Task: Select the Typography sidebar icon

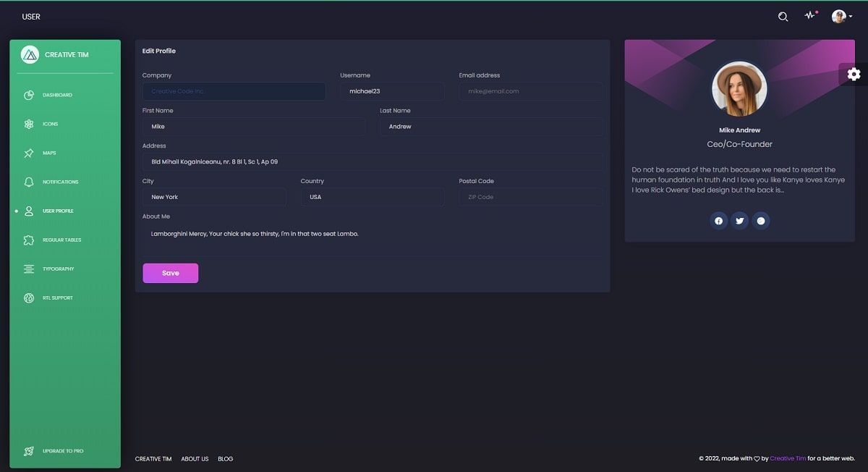Action: click(x=28, y=269)
